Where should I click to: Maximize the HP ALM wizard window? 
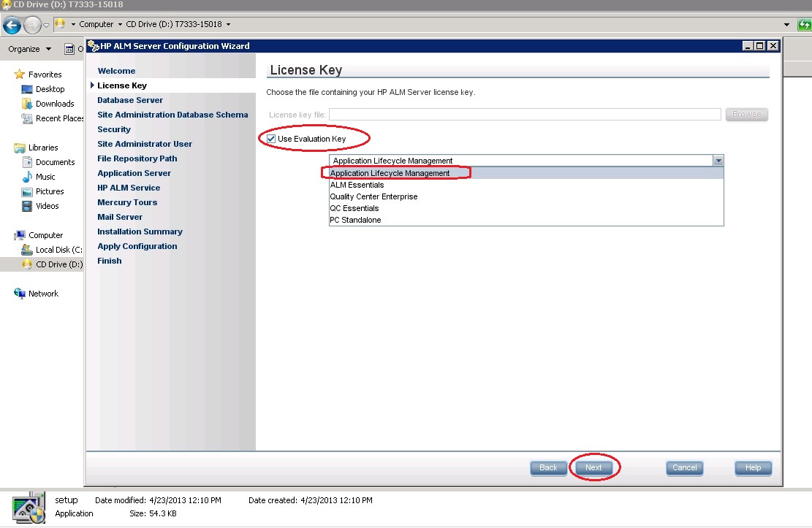759,45
